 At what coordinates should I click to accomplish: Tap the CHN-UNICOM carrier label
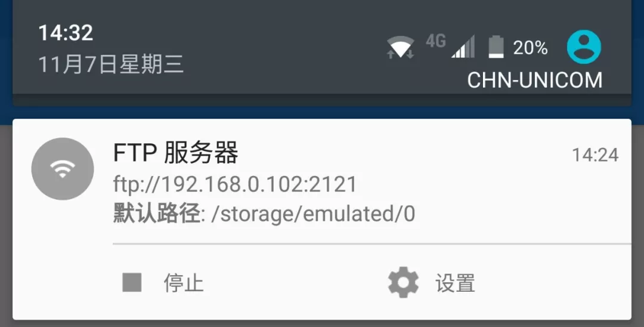coord(535,80)
